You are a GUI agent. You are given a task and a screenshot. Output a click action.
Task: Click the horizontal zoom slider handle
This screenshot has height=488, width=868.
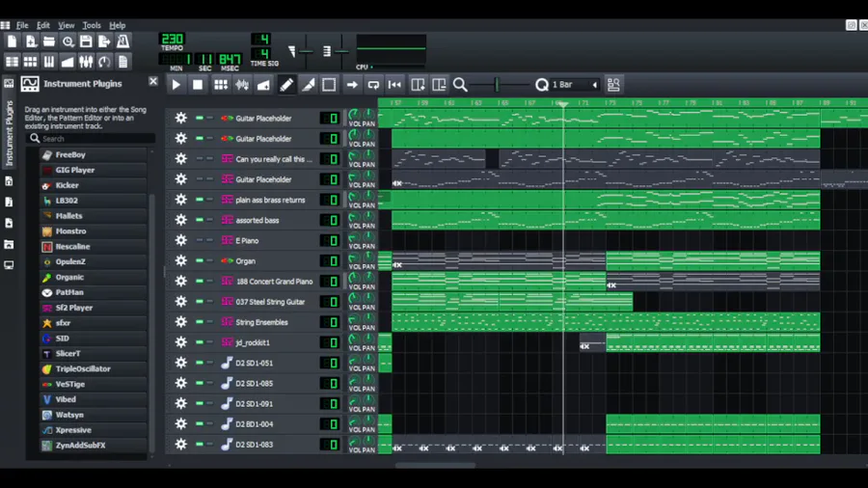coord(497,85)
